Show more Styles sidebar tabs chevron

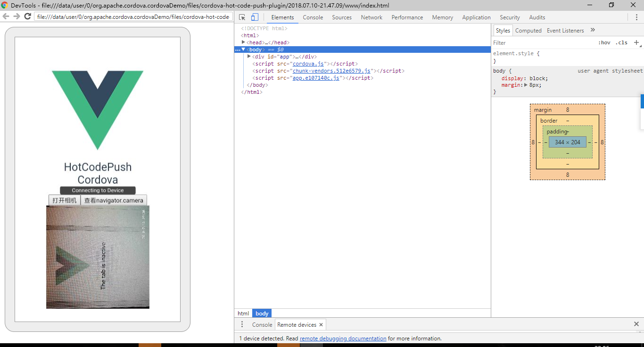[x=593, y=30]
